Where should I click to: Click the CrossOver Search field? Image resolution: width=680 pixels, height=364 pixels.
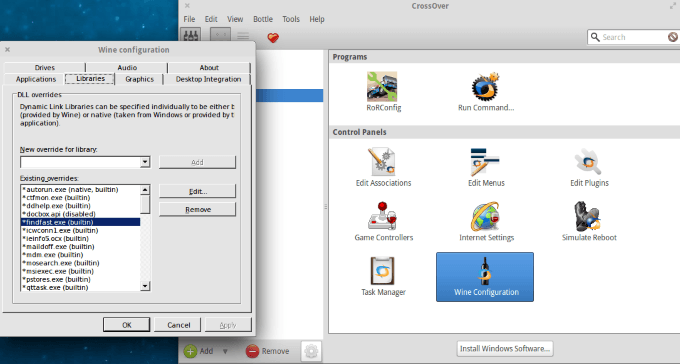(633, 37)
